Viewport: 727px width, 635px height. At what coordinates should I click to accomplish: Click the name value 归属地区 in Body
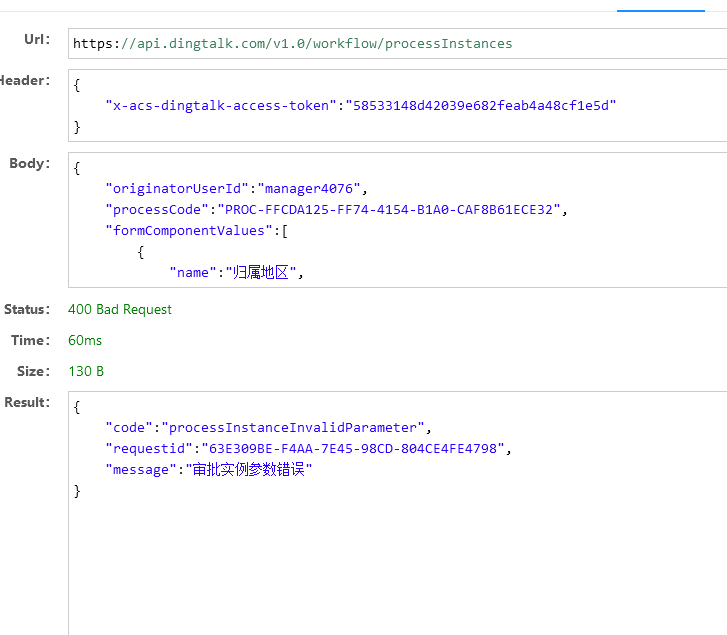click(x=261, y=273)
